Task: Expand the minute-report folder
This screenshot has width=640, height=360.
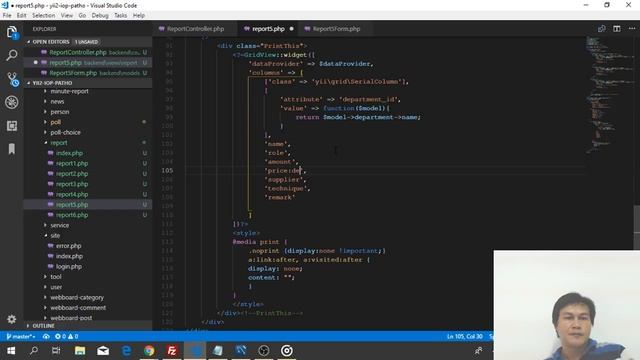Action: point(69,91)
